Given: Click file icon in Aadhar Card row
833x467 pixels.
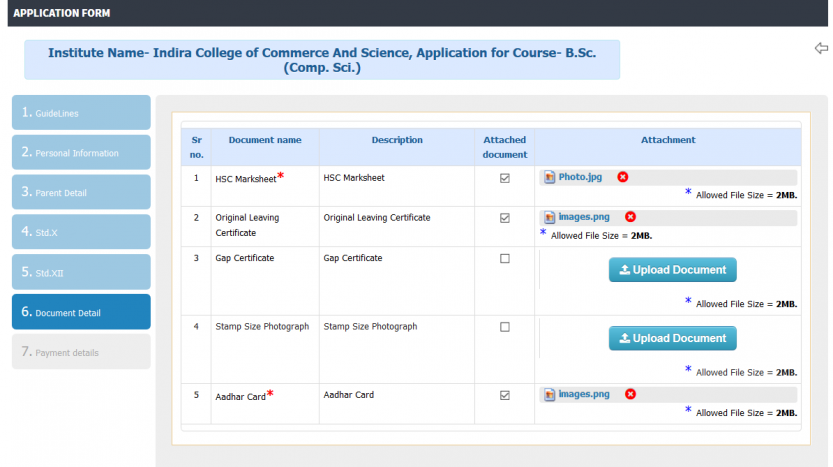Looking at the screenshot, I should click(549, 394).
